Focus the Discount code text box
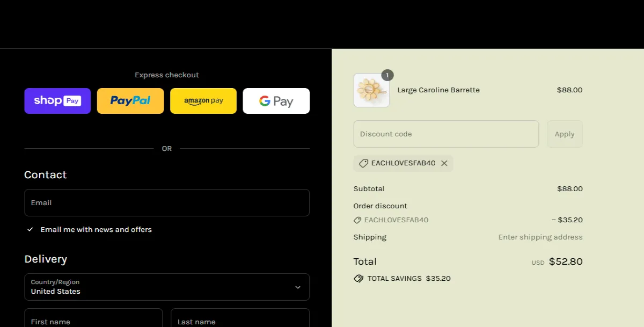 coord(445,134)
